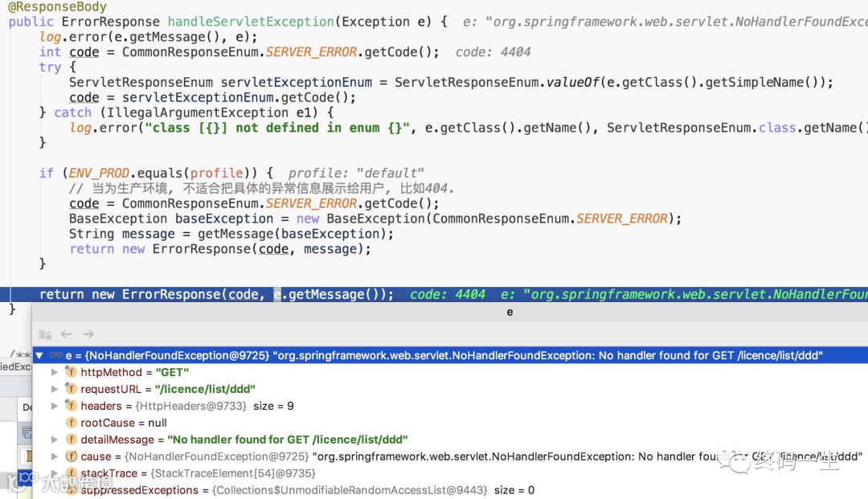Click the field icon of httpMethod
Screen dimensions: 868x499
pyautogui.click(x=72, y=372)
